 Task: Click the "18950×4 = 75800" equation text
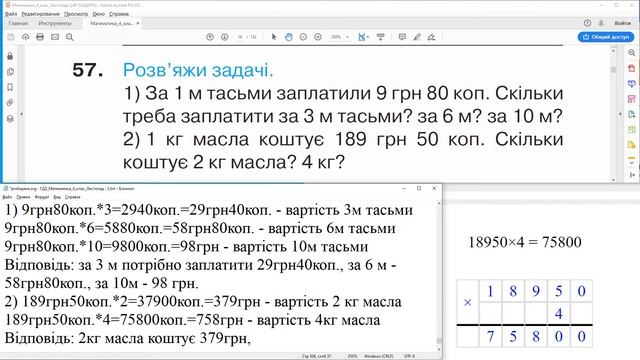pos(524,242)
